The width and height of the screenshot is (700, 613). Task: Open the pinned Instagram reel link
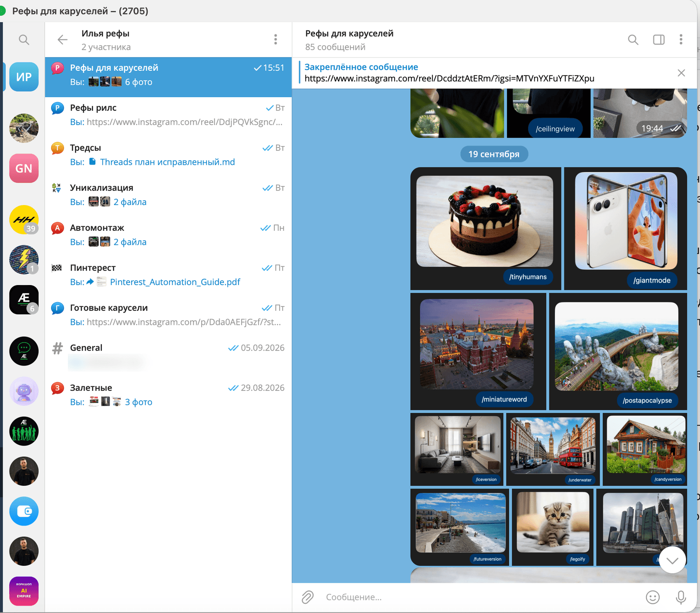point(449,79)
